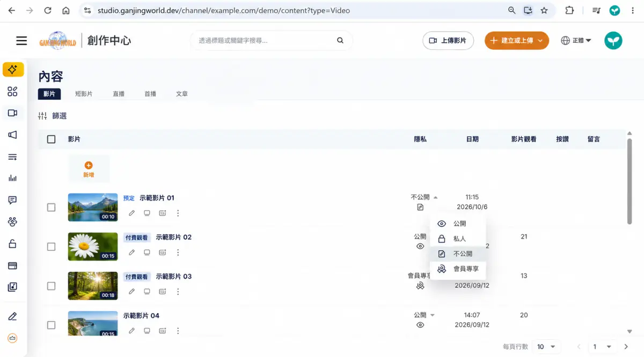The image size is (644, 357).
Task: Sort by the 日期 column header
Action: click(x=472, y=139)
